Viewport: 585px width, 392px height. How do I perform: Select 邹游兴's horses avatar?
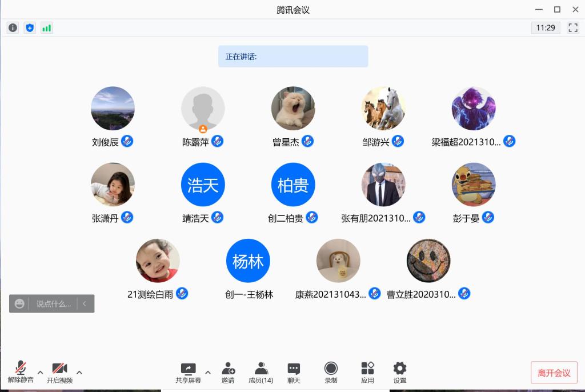pyautogui.click(x=383, y=108)
